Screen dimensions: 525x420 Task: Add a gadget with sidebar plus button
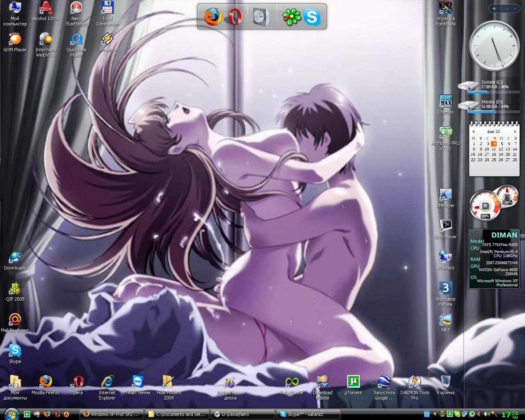(494, 9)
